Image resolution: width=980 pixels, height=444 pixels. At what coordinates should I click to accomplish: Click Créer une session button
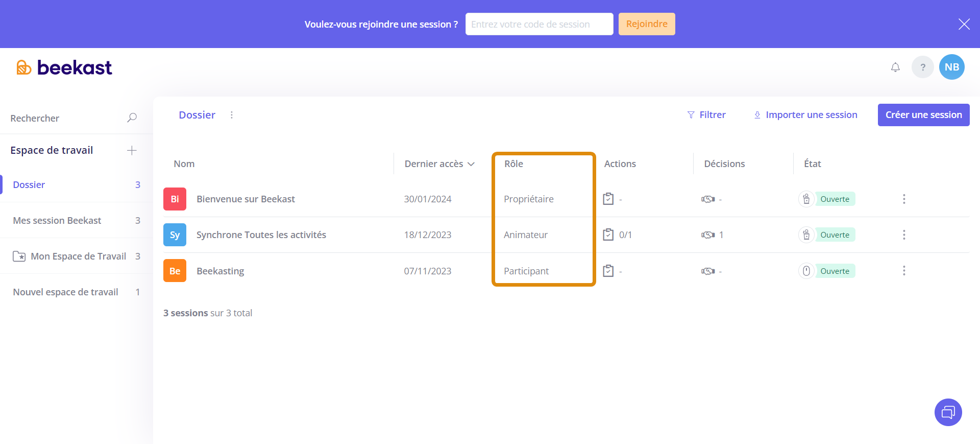924,115
